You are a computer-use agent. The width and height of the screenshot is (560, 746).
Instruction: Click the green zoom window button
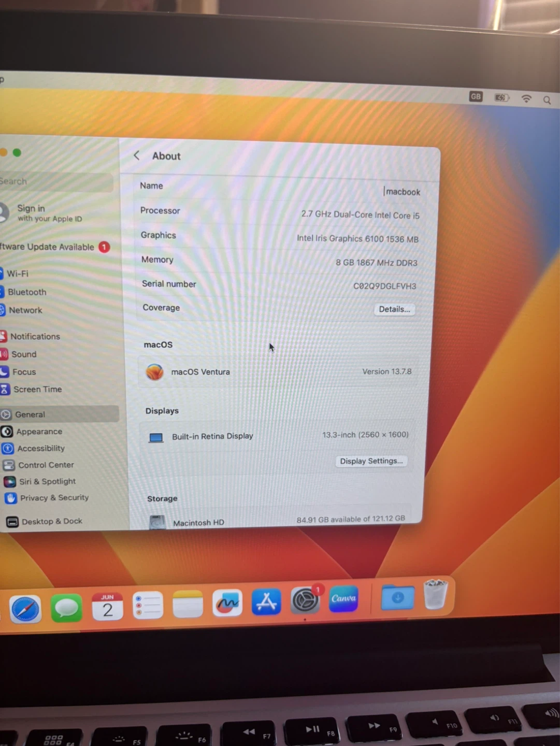tap(17, 152)
